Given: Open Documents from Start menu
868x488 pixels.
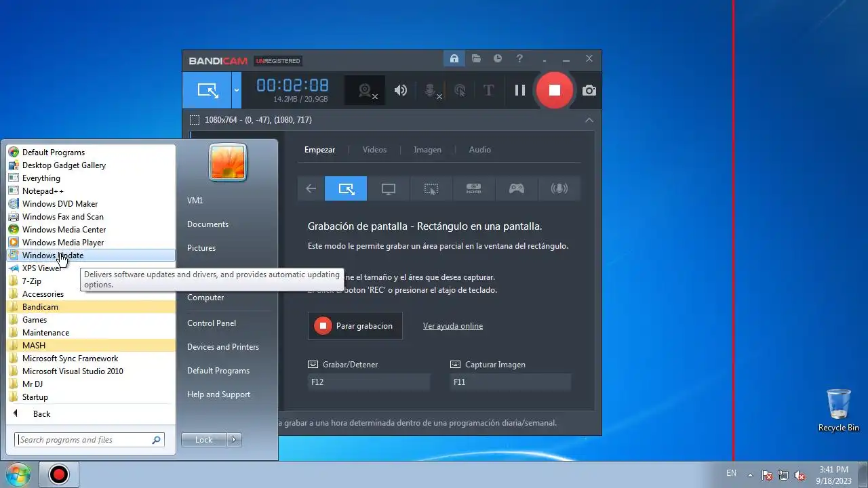Looking at the screenshot, I should [x=208, y=224].
